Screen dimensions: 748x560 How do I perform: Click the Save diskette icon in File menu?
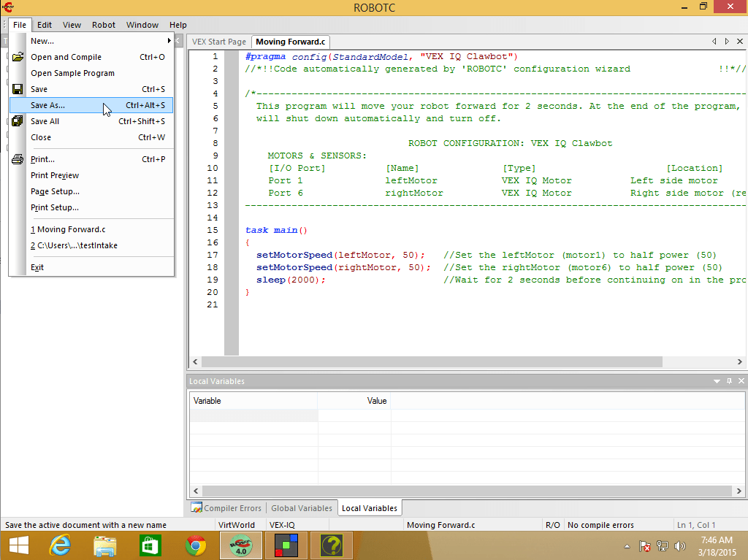pyautogui.click(x=17, y=88)
